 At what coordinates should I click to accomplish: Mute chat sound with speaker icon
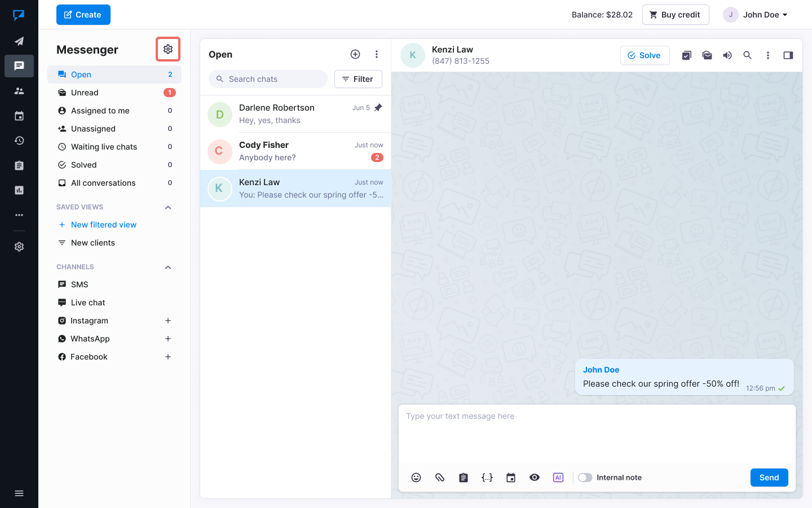pyautogui.click(x=727, y=55)
